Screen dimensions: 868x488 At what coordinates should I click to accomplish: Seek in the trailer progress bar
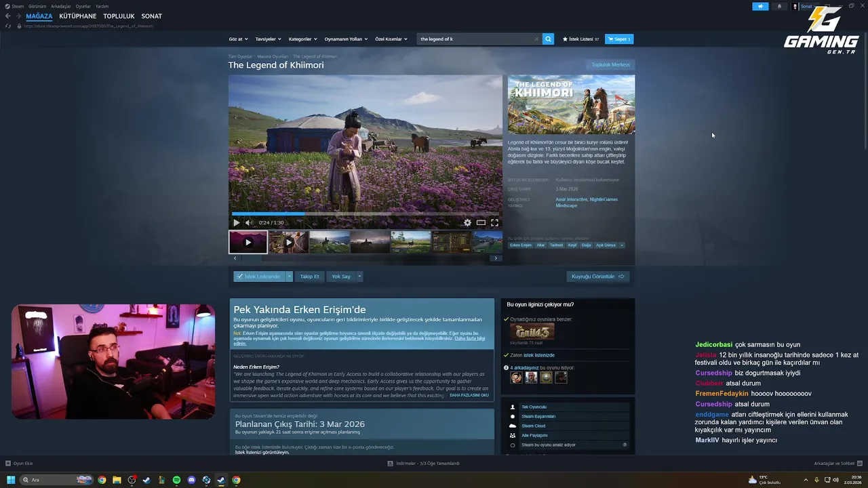[x=366, y=213]
